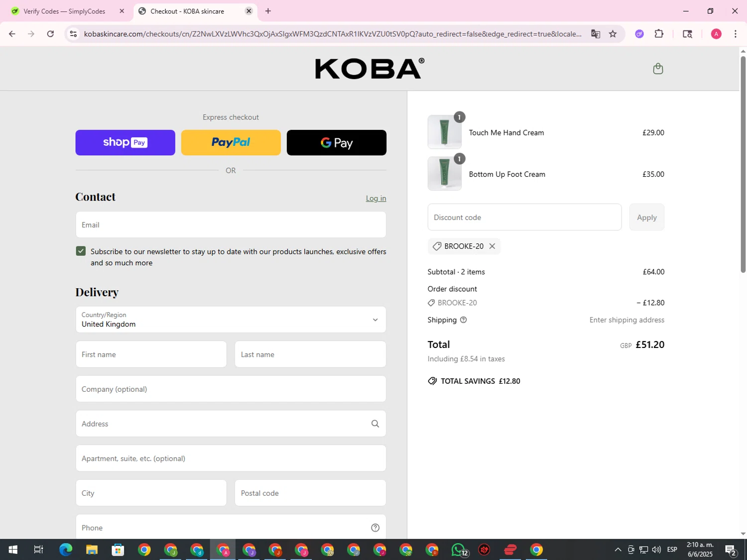Click the address search magnifier icon
The width and height of the screenshot is (747, 560).
pos(375,424)
